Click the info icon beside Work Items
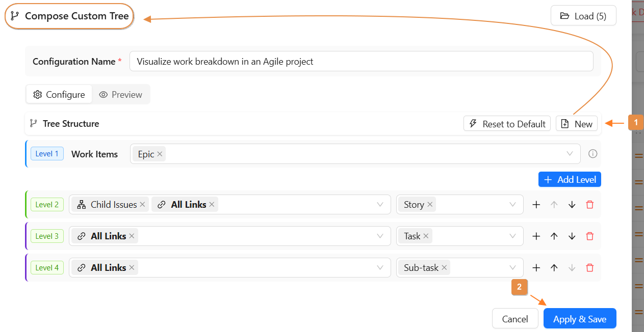Image resolution: width=644 pixels, height=332 pixels. (593, 154)
